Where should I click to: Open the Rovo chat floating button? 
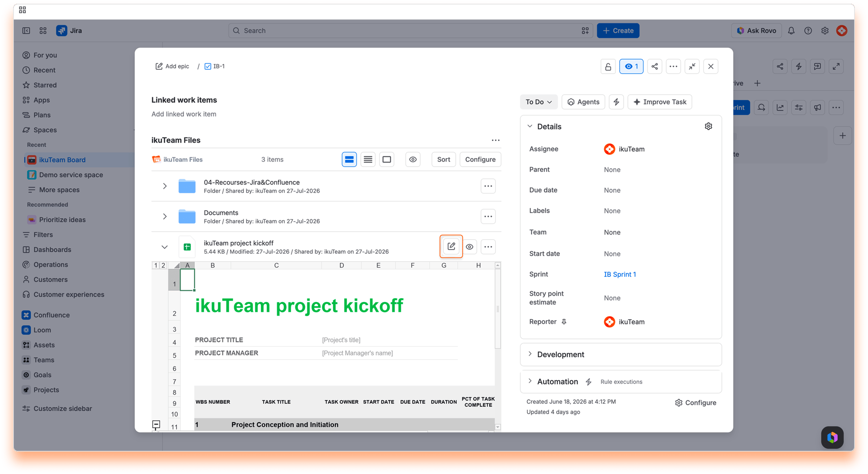(832, 438)
